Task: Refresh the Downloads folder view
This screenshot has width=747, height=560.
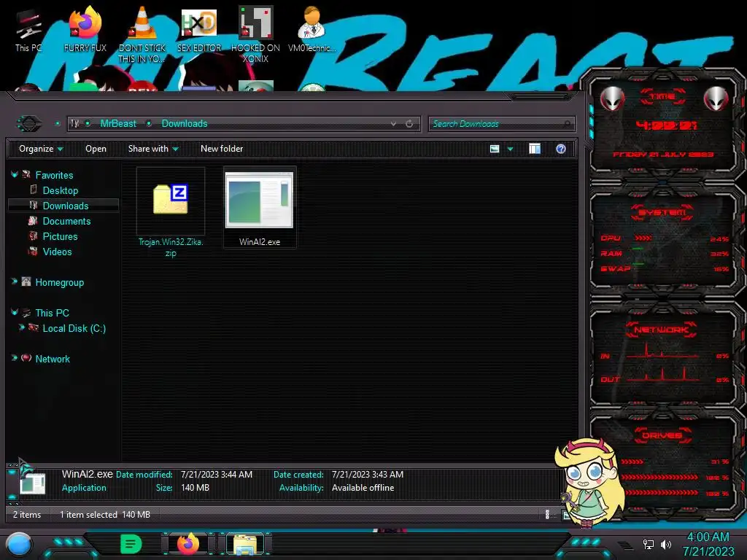Action: (409, 124)
